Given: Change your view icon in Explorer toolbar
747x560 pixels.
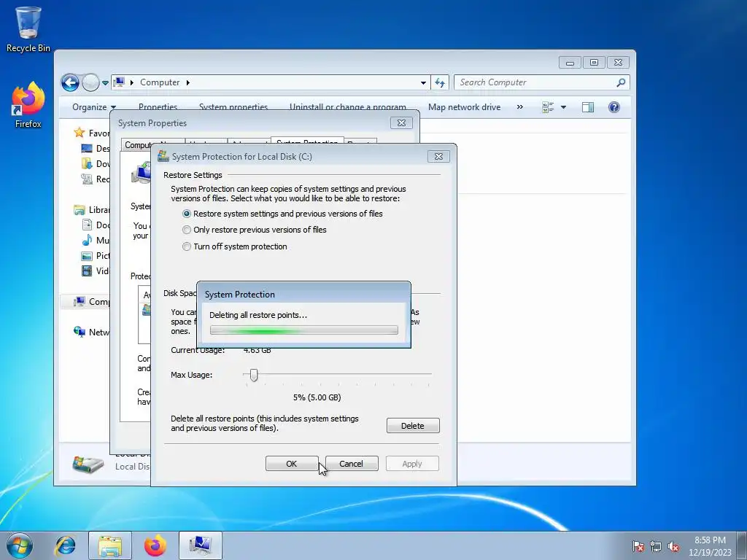Looking at the screenshot, I should (548, 107).
